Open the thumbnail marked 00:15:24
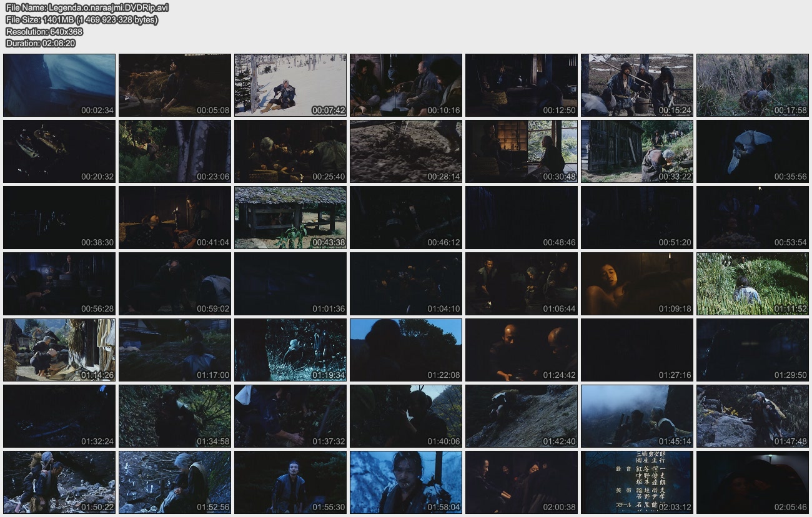812x517 pixels. (637, 85)
